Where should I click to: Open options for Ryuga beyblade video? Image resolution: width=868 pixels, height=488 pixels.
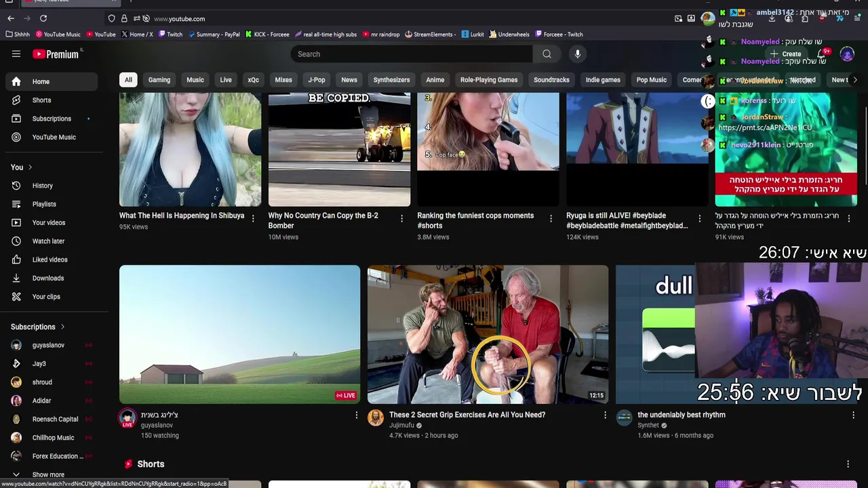coord(700,218)
